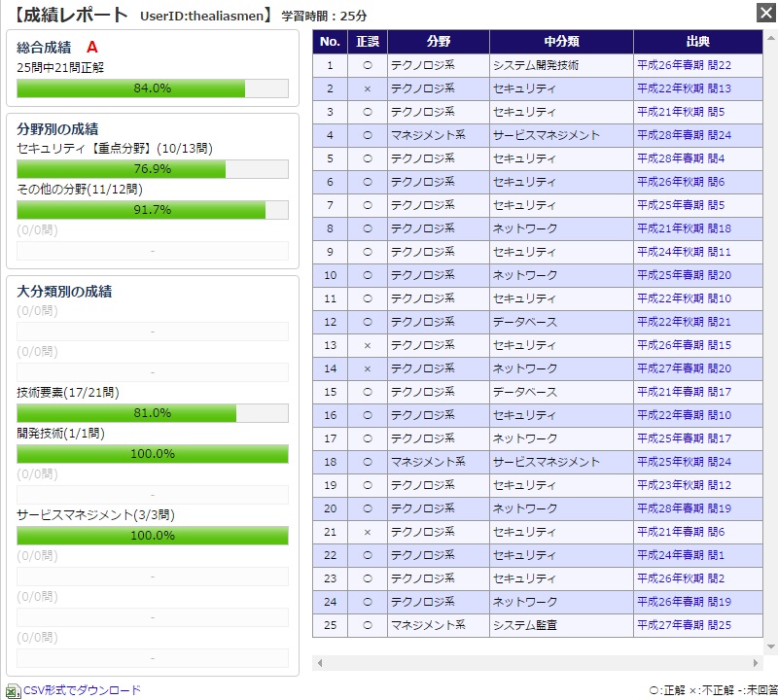
Task: Click the red grade A letter
Action: [x=92, y=47]
